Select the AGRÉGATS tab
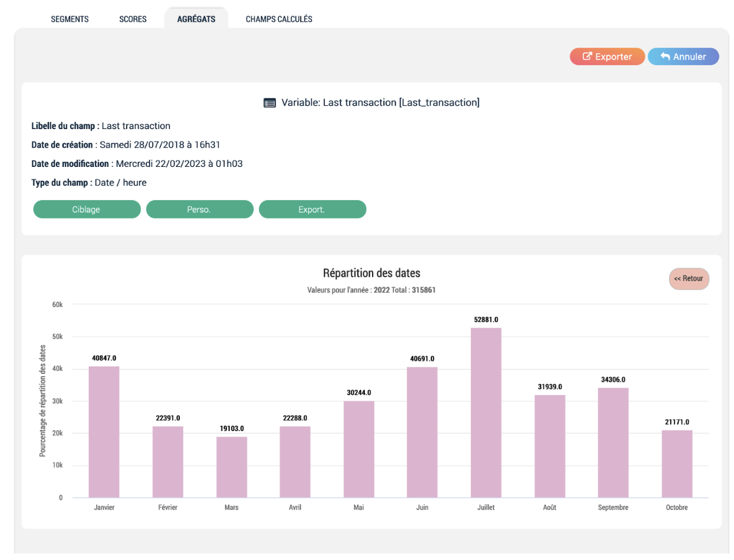The height and width of the screenshot is (560, 734). [x=196, y=19]
